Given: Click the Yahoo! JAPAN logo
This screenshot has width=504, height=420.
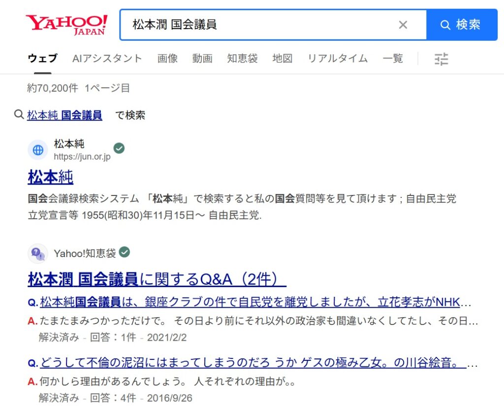Looking at the screenshot, I should 66,25.
